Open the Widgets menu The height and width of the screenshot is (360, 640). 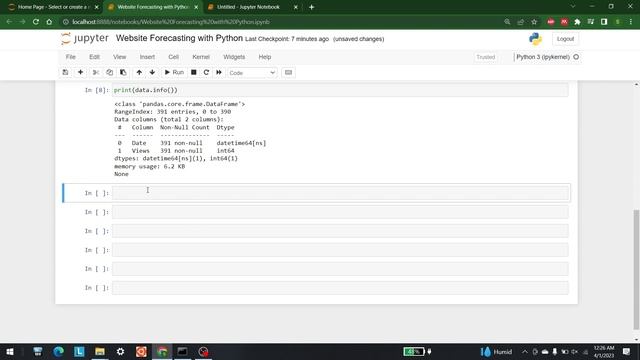(x=234, y=57)
